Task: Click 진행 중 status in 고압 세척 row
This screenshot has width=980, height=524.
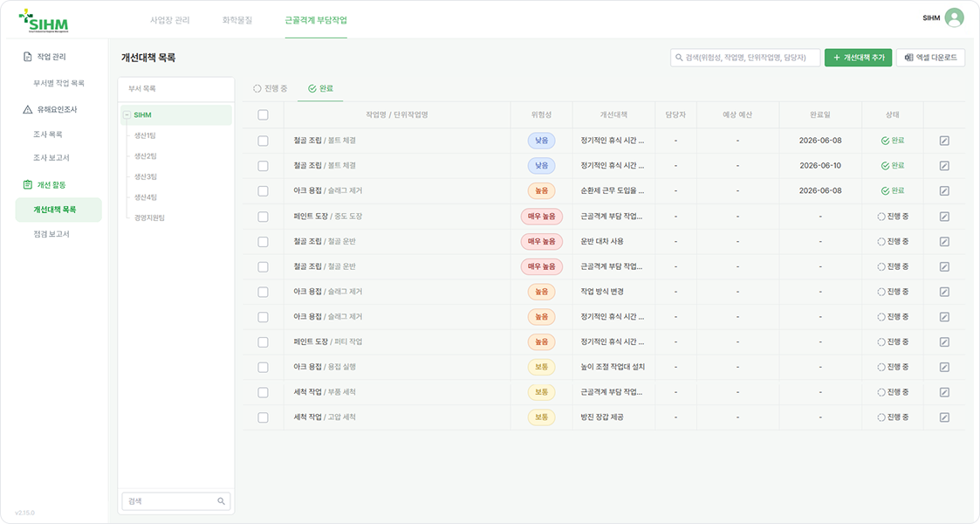Action: pos(893,417)
